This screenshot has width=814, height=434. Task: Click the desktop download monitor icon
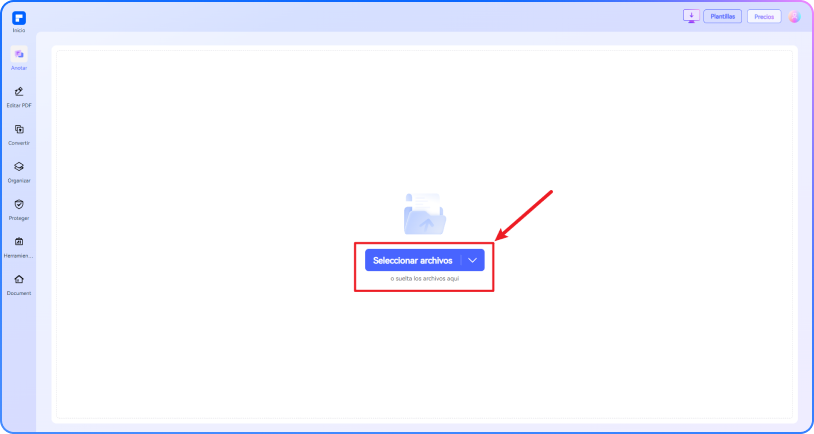(x=691, y=16)
